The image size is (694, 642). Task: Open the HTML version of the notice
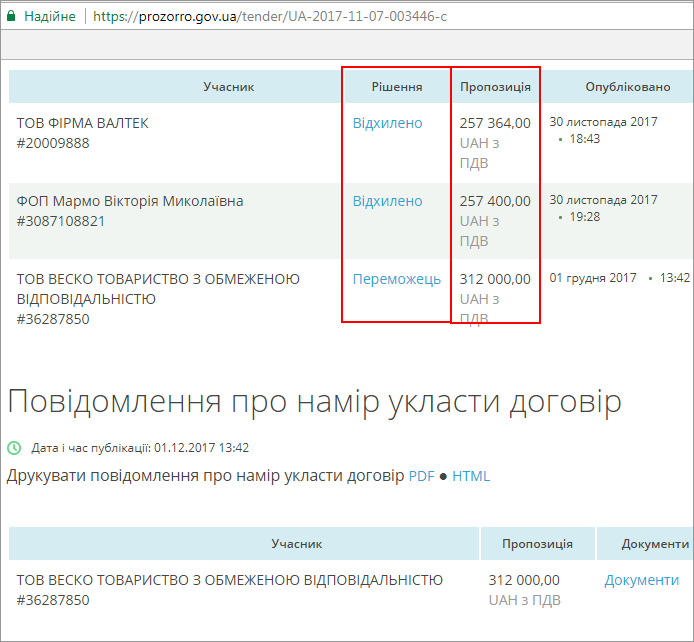[x=471, y=476]
